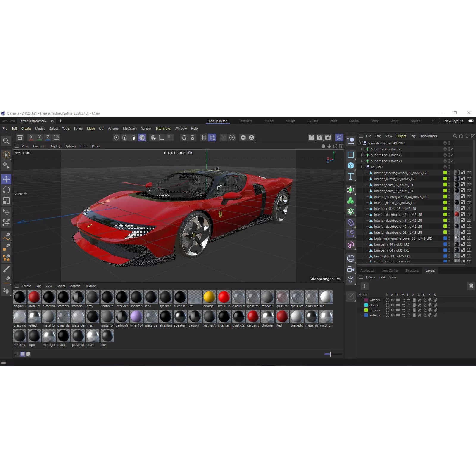This screenshot has width=476, height=476.
Task: Open the MoGraph menu
Action: click(130, 129)
